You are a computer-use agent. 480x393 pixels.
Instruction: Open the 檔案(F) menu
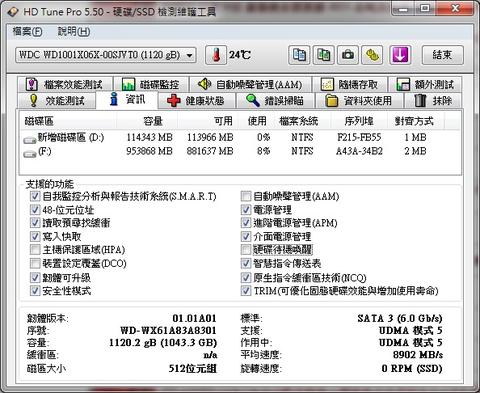point(27,32)
